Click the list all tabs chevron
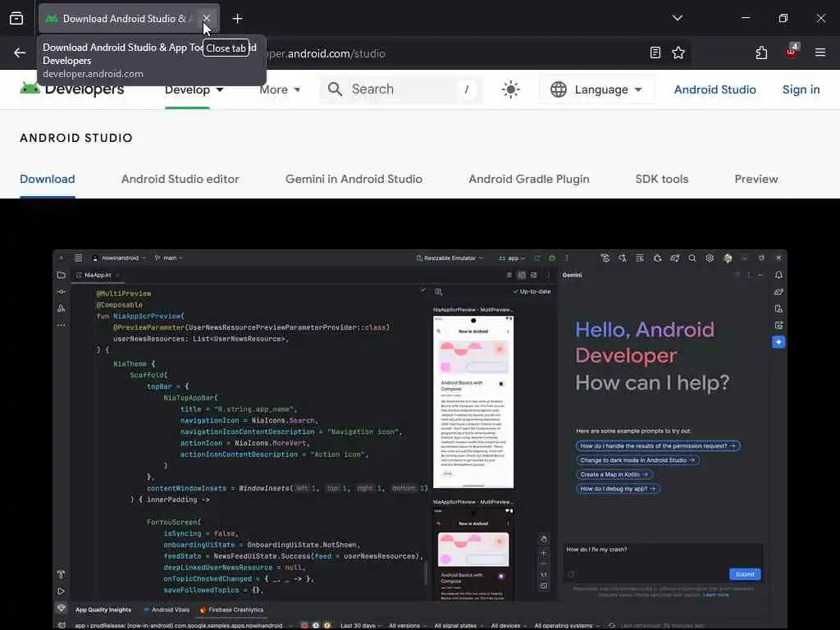The height and width of the screenshot is (630, 840). click(x=677, y=18)
